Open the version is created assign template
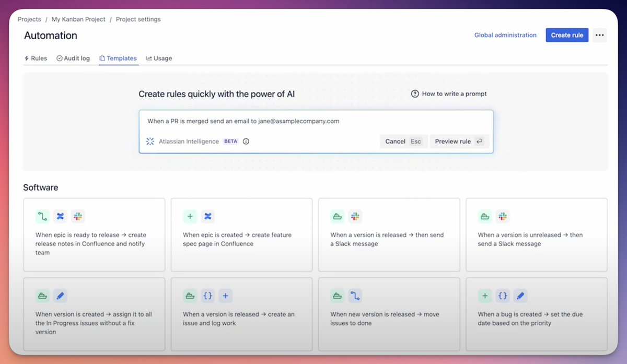Screen dimensions: 627x364 [94, 314]
